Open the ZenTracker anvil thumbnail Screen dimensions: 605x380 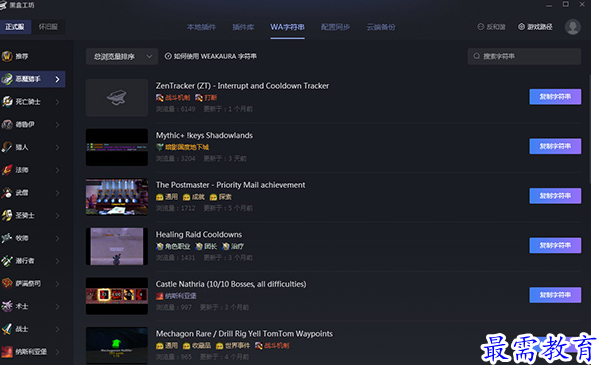tap(117, 98)
